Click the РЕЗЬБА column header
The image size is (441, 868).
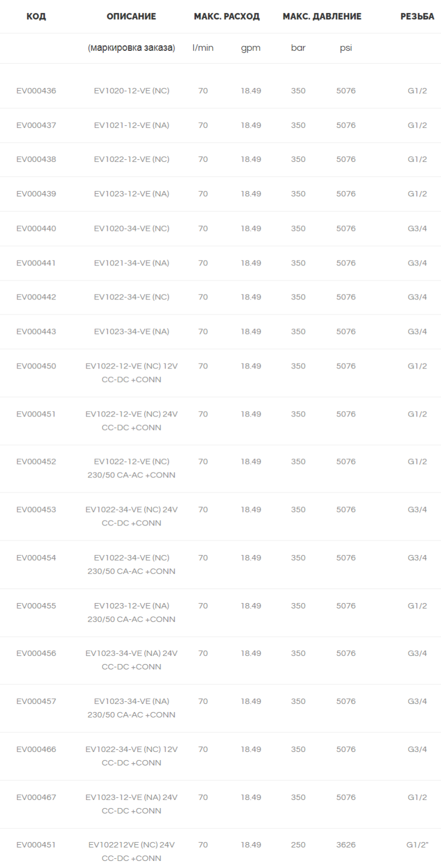tap(417, 17)
